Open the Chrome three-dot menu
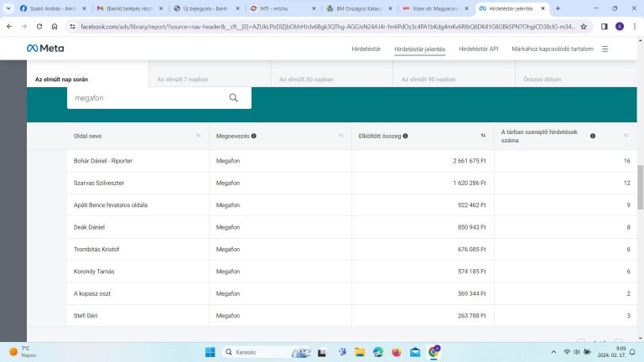This screenshot has width=644, height=362. (x=635, y=26)
